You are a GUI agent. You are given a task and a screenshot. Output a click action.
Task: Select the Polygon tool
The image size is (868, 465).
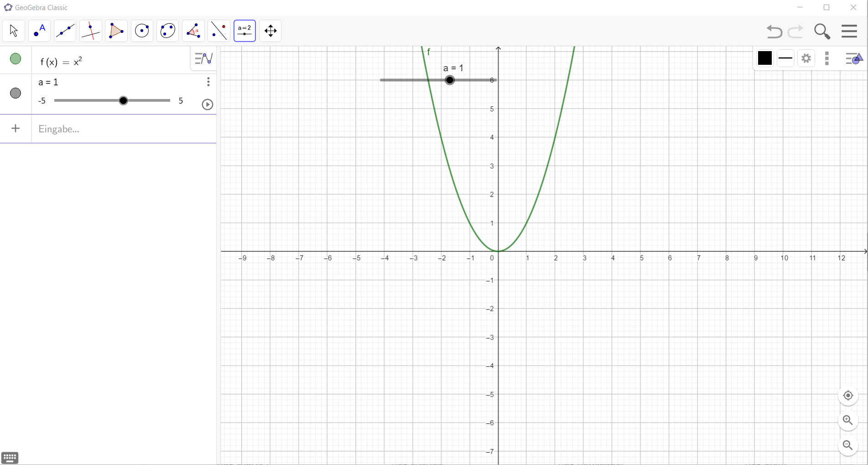click(x=116, y=31)
